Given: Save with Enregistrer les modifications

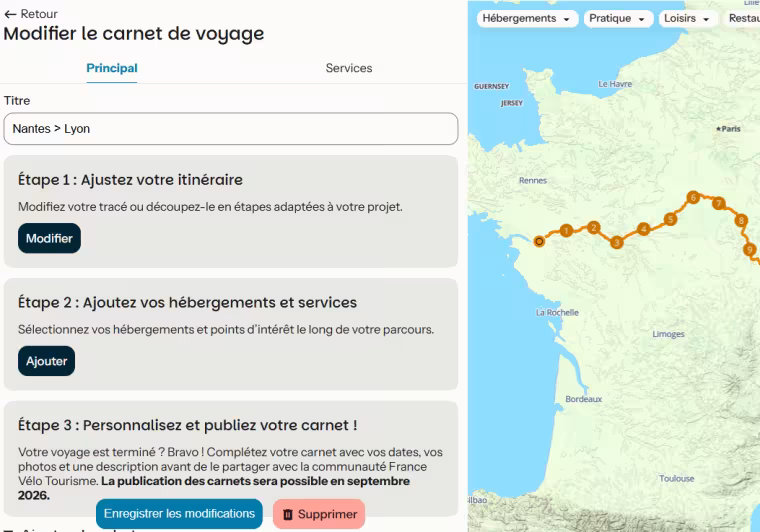Looking at the screenshot, I should [179, 514].
